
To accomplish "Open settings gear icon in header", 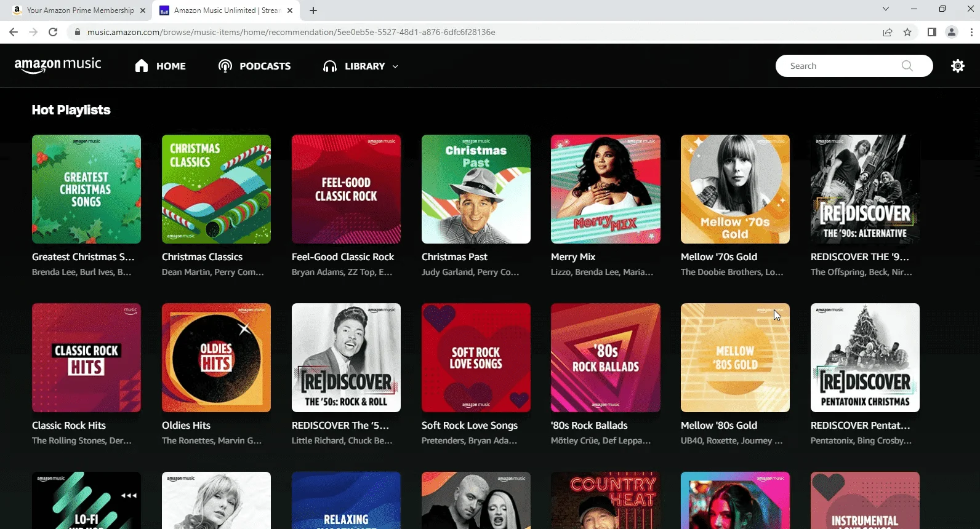I will [958, 66].
